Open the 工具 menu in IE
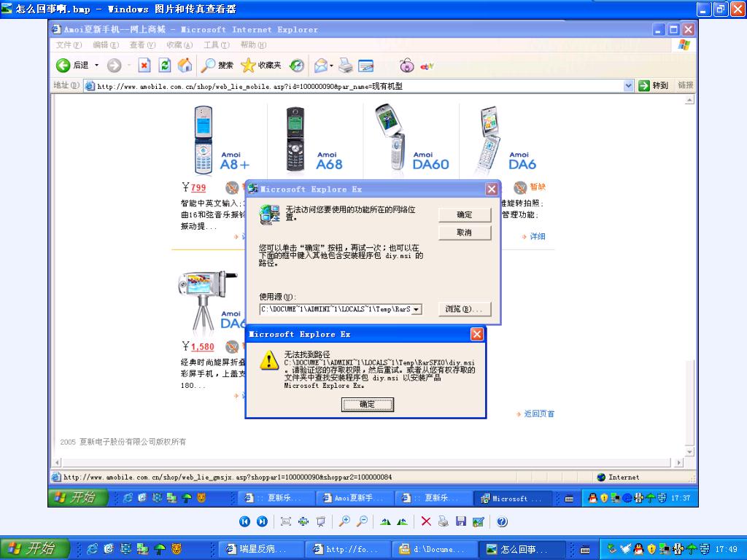The width and height of the screenshot is (747, 560). (x=216, y=44)
